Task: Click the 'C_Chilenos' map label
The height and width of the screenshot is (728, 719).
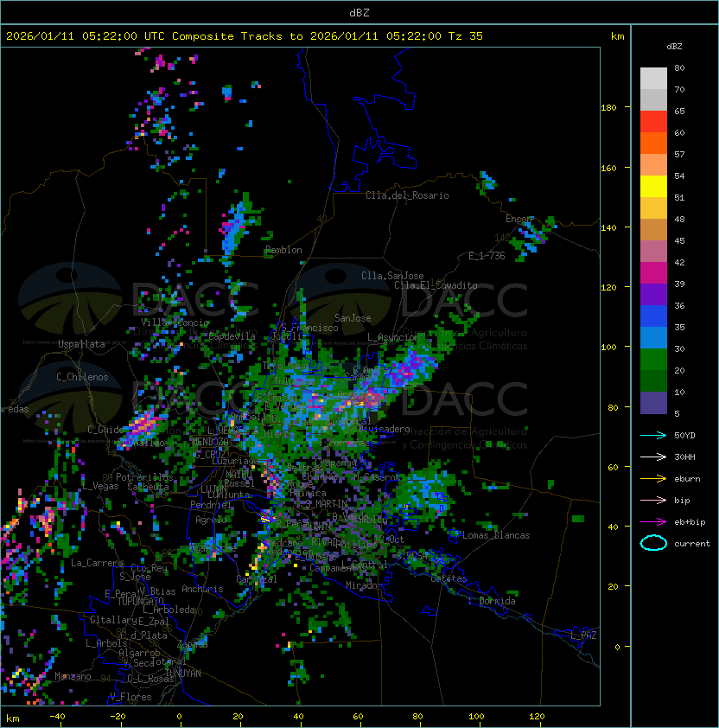Action: (x=82, y=377)
